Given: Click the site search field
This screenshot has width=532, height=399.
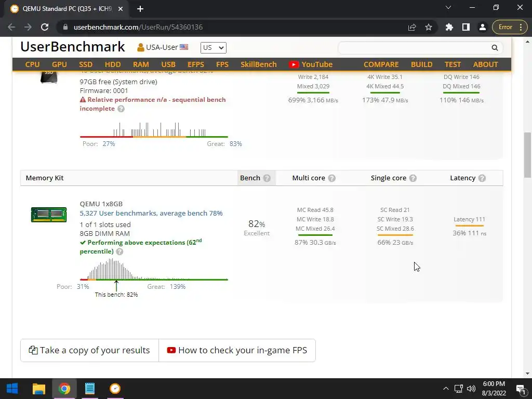Looking at the screenshot, I should (x=414, y=48).
